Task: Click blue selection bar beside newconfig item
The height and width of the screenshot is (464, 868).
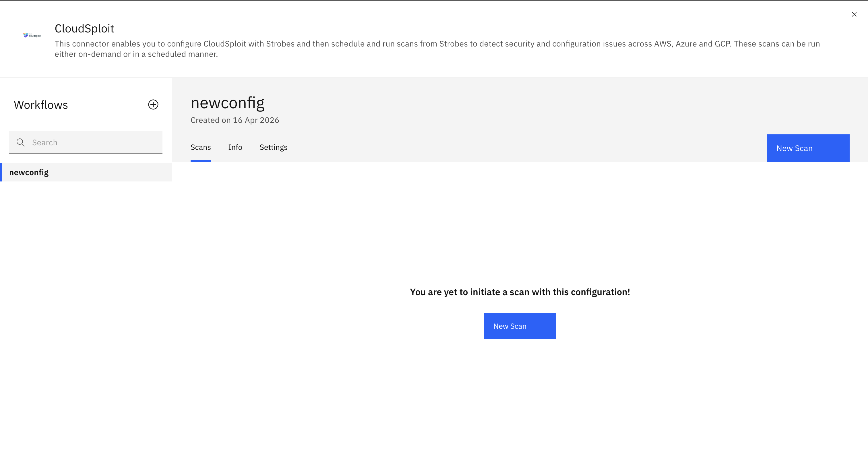Action: pos(1,173)
